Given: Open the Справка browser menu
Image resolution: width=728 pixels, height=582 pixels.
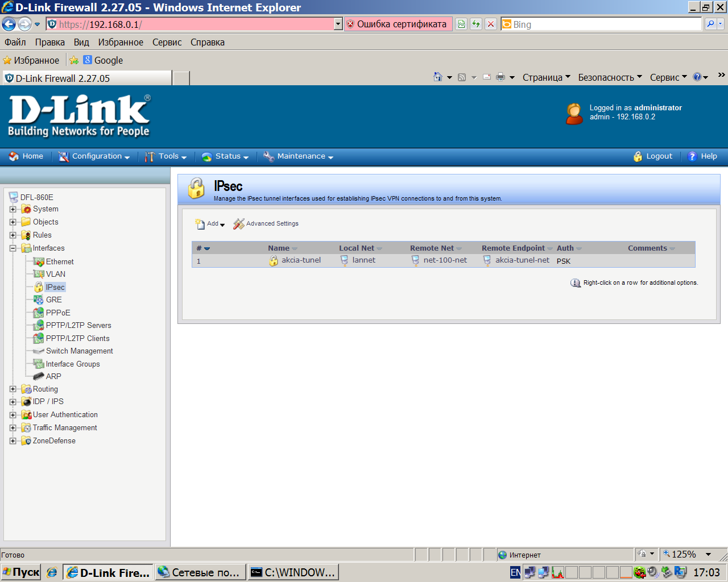Looking at the screenshot, I should pyautogui.click(x=208, y=42).
